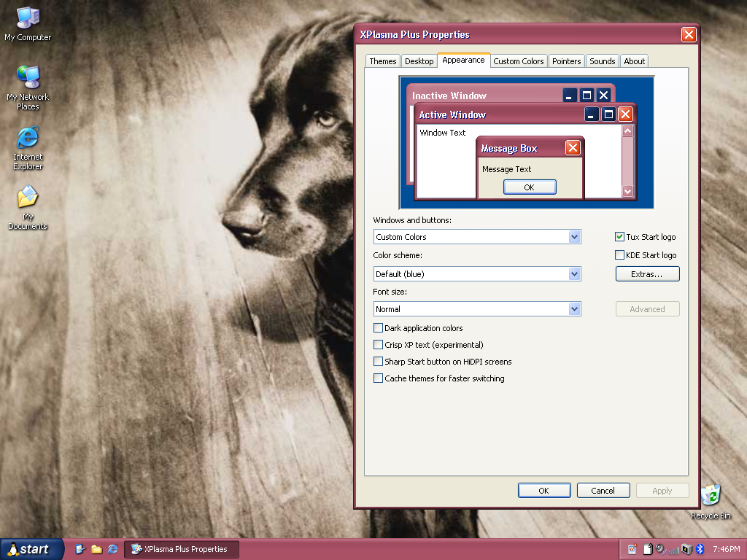747x560 pixels.
Task: Open Windows and buttons dropdown
Action: click(x=477, y=237)
